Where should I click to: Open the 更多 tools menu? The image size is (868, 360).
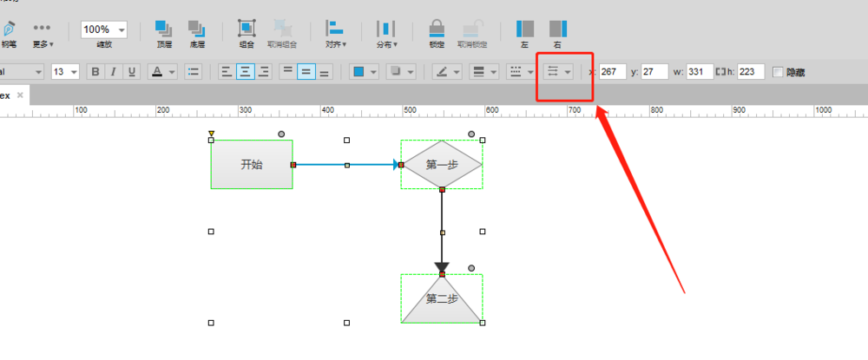point(43,33)
